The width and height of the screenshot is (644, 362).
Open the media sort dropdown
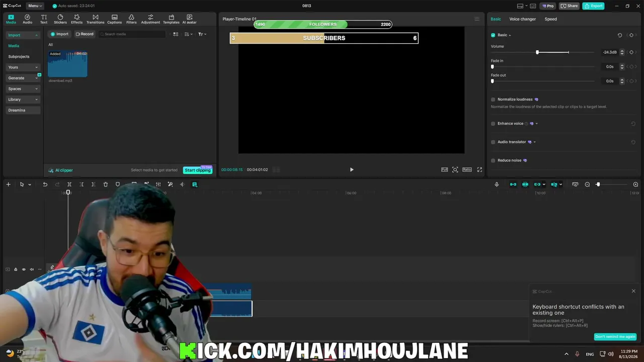[188, 34]
